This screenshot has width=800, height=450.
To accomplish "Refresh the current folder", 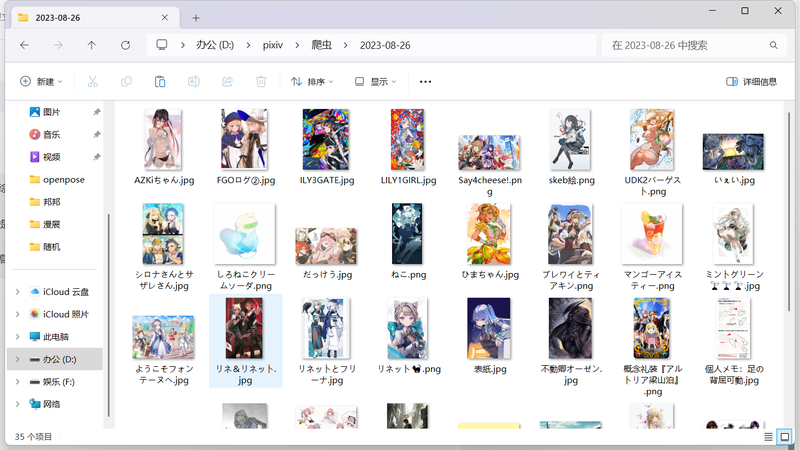I will pos(125,45).
